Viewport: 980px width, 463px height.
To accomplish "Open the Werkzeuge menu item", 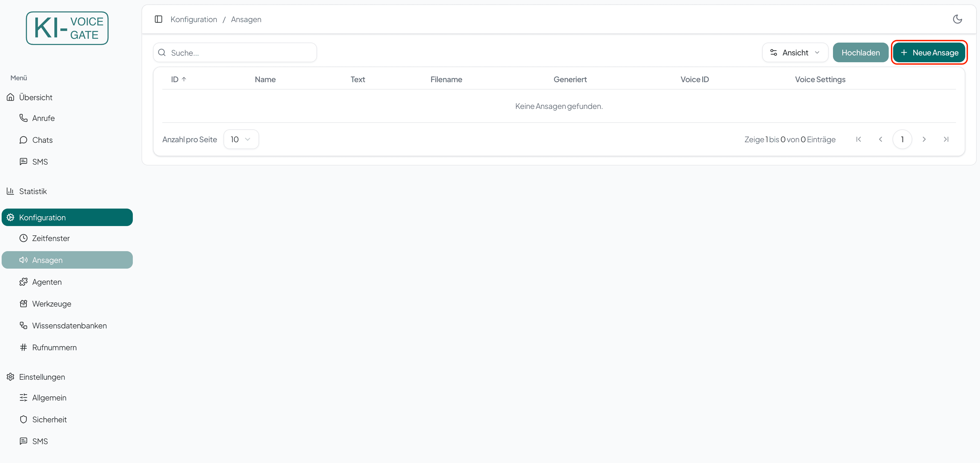I will (52, 304).
